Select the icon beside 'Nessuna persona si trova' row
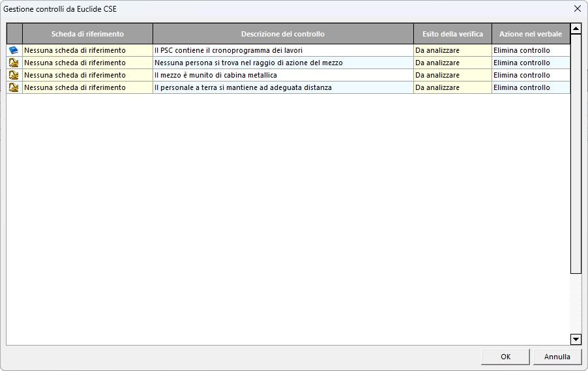Screen dimensions: 588x371 (14, 63)
